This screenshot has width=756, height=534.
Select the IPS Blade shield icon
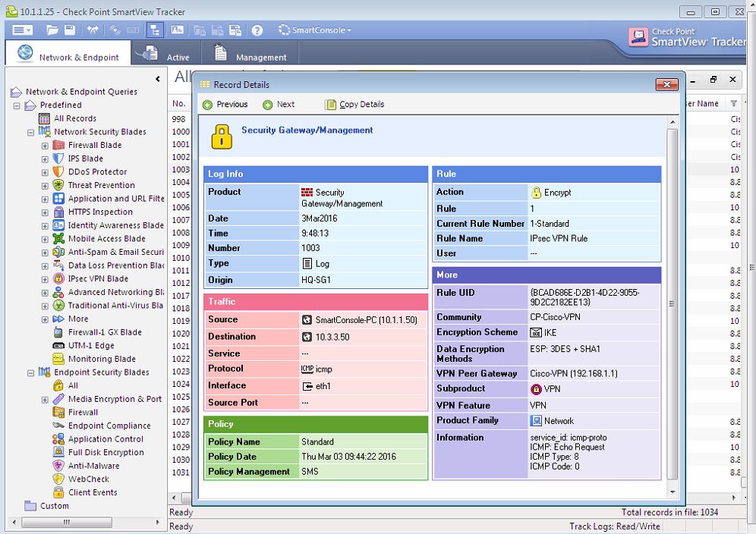pyautogui.click(x=58, y=159)
